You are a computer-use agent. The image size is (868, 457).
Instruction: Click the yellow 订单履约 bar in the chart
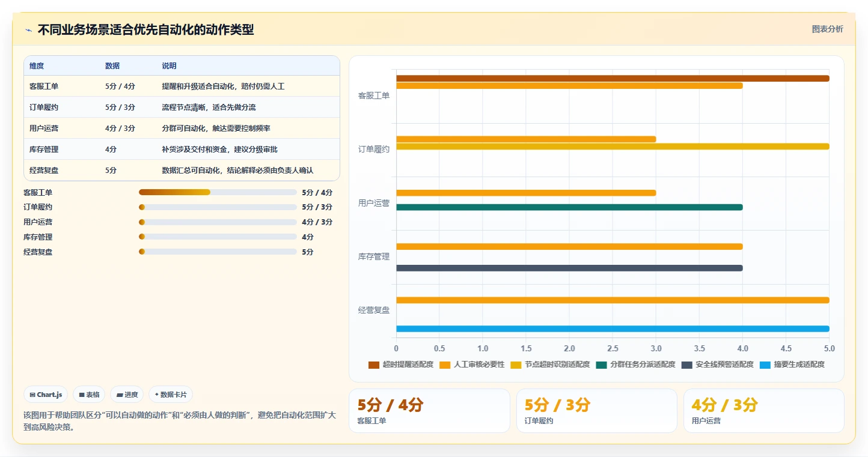(x=613, y=147)
